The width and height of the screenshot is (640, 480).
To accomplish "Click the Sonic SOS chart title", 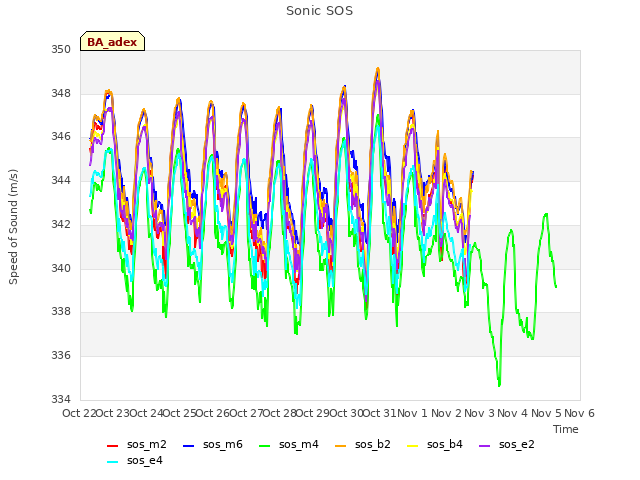I will tap(319, 11).
